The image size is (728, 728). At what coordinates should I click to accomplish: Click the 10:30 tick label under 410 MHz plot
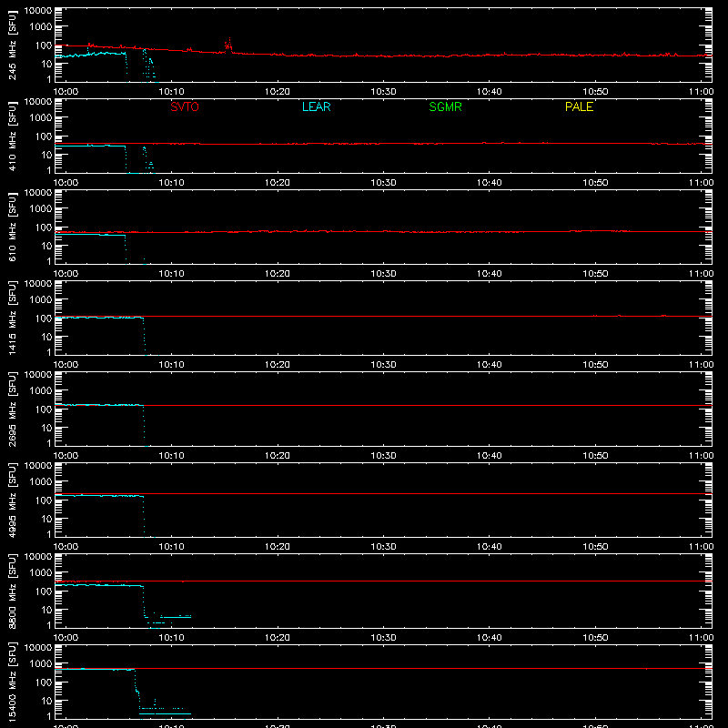tap(383, 183)
